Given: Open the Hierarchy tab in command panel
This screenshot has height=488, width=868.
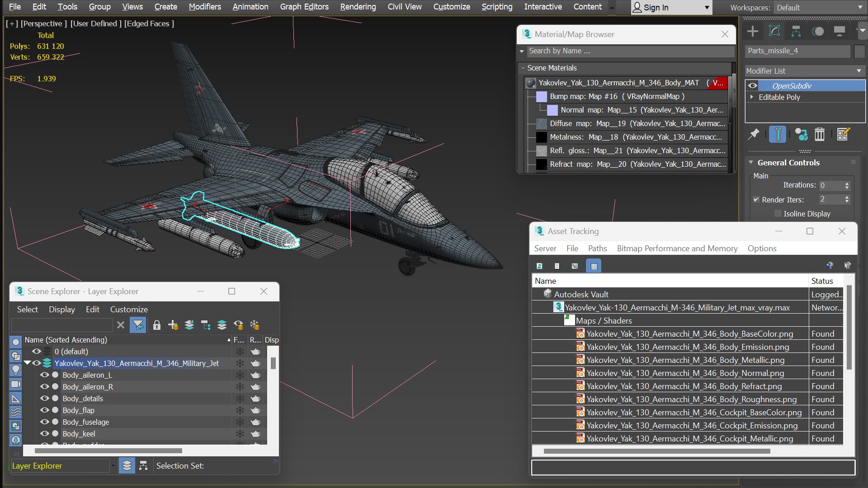Looking at the screenshot, I should [x=796, y=31].
